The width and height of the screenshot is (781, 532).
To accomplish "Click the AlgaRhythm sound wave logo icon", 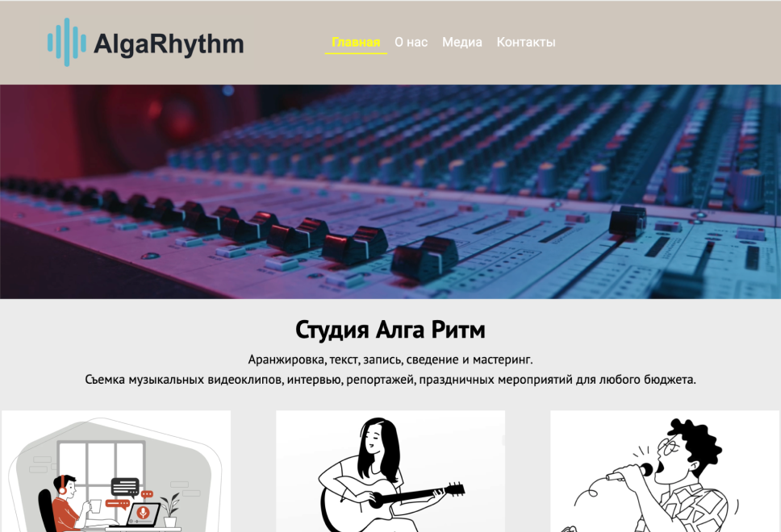I will pyautogui.click(x=68, y=43).
